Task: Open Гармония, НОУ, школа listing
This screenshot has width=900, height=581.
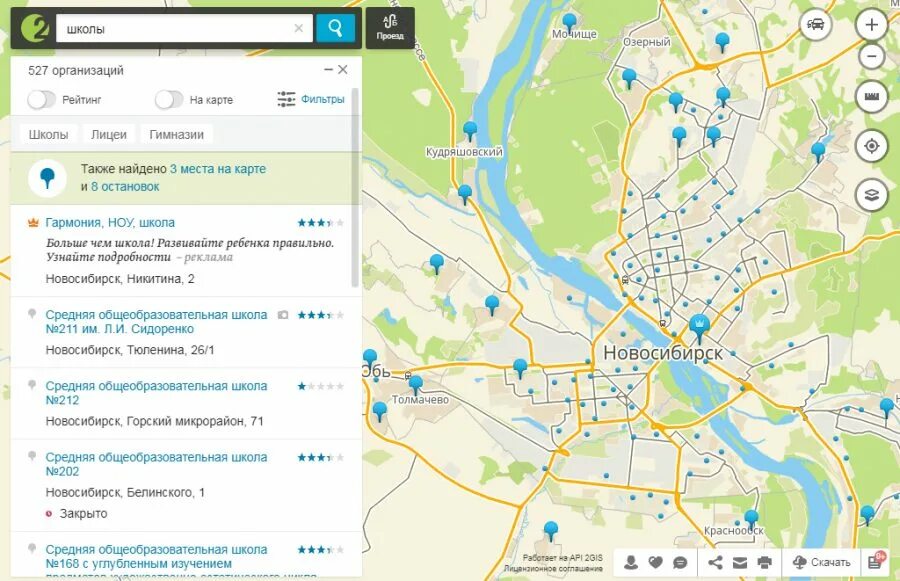Action: [110, 222]
